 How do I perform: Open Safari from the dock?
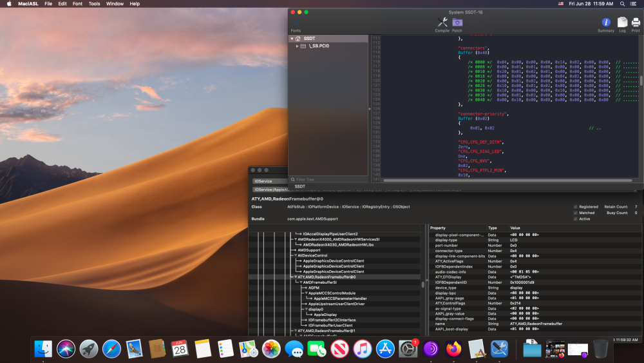pos(111,349)
